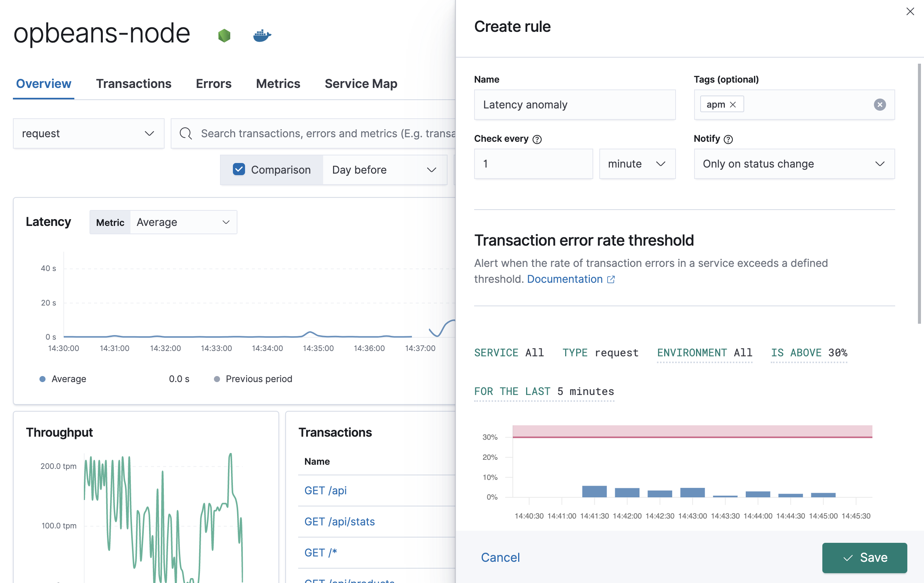Remove the apm tag
Viewport: 924px width, 583px height.
pyautogui.click(x=732, y=105)
